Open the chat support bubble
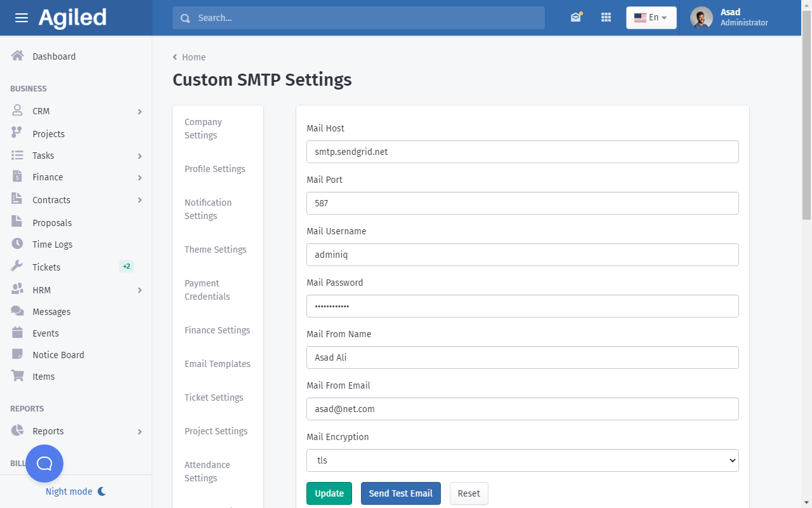The image size is (812, 508). 44,464
